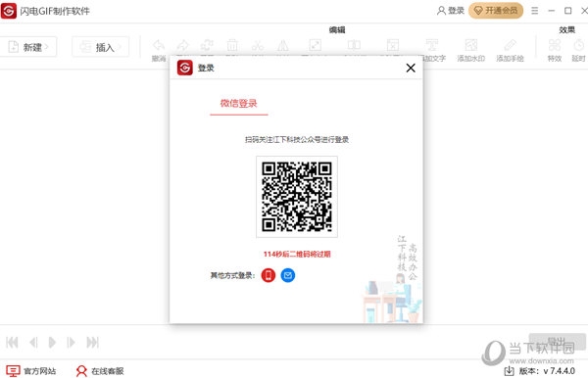Click the rotate arrows icon in toolbar

[207, 46]
